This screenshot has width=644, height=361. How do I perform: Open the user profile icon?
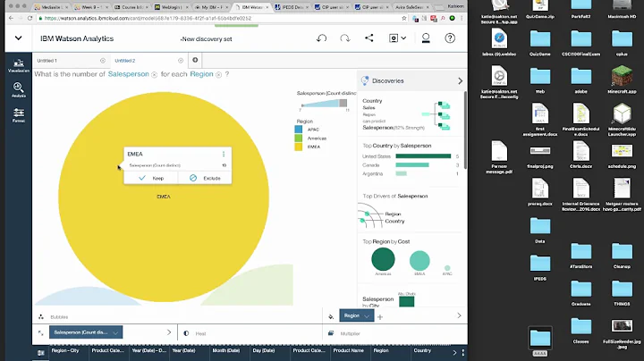[x=426, y=38]
